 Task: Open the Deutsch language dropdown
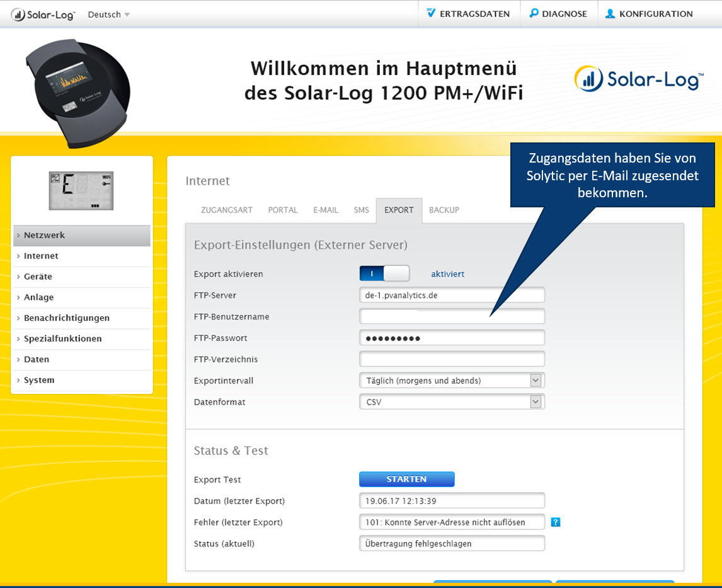click(108, 14)
